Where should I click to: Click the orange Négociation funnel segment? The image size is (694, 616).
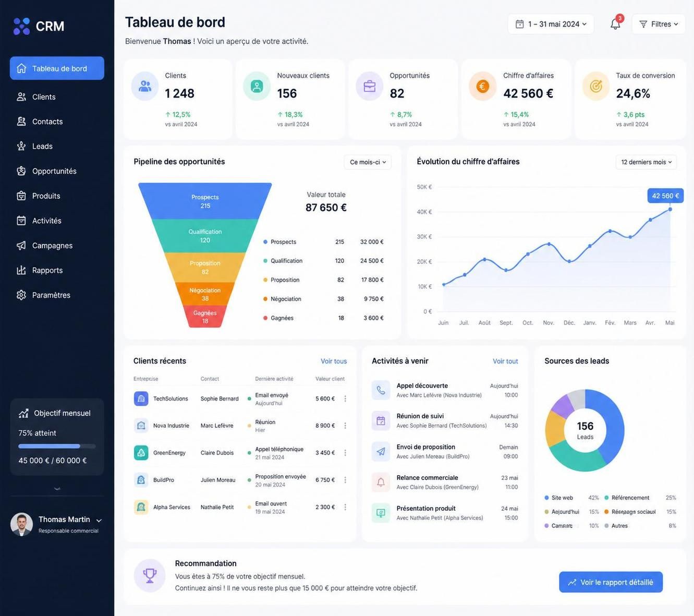pyautogui.click(x=205, y=294)
